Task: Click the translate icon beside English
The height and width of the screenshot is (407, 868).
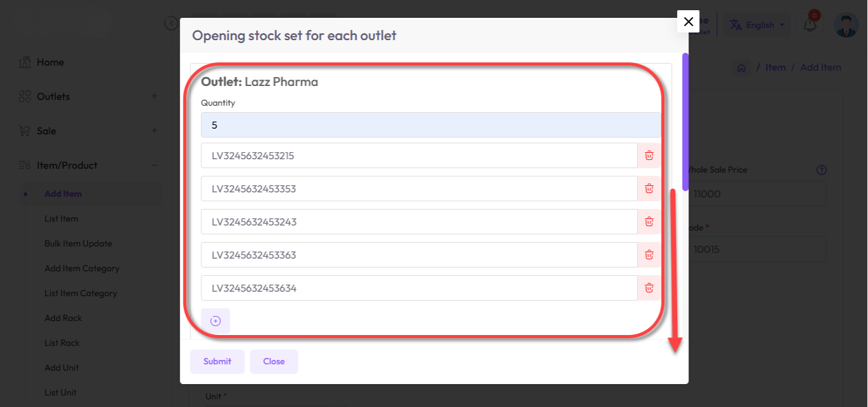Action: click(735, 24)
